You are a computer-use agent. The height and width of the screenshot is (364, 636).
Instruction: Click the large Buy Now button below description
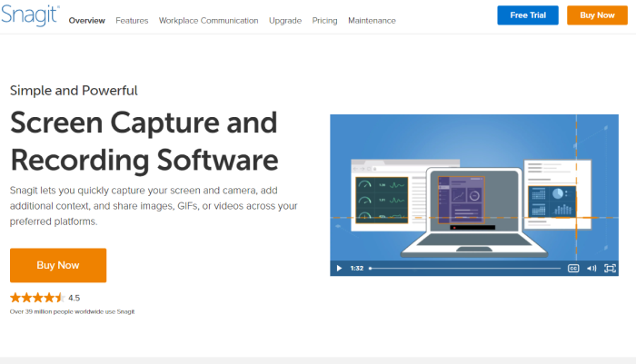[x=58, y=265]
